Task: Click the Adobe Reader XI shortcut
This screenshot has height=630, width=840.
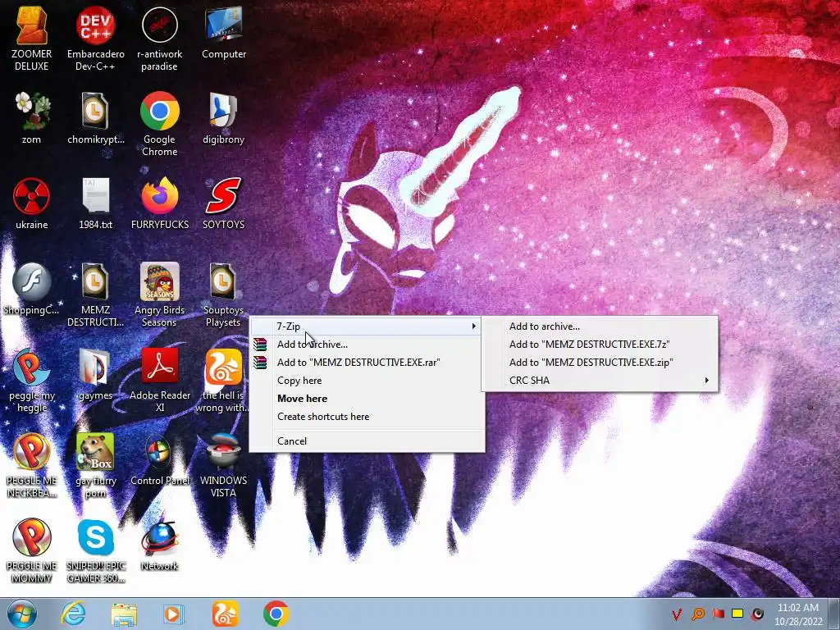Action: coord(160,381)
